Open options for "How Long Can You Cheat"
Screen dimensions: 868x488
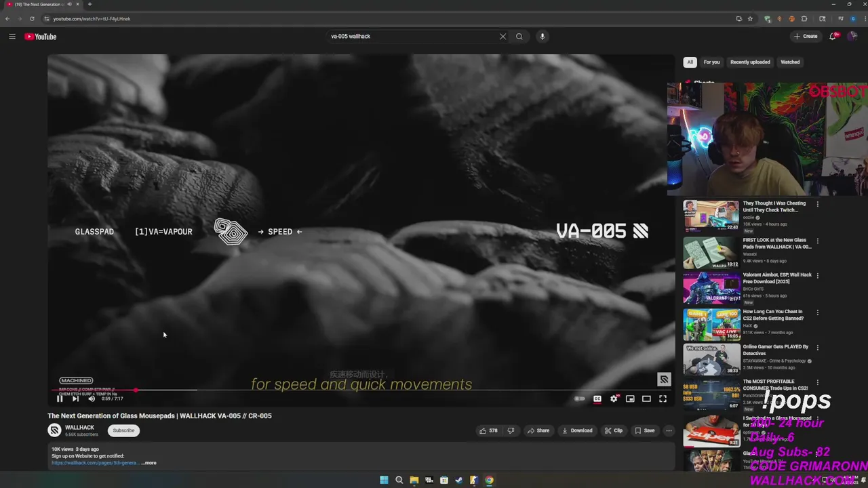pos(817,312)
